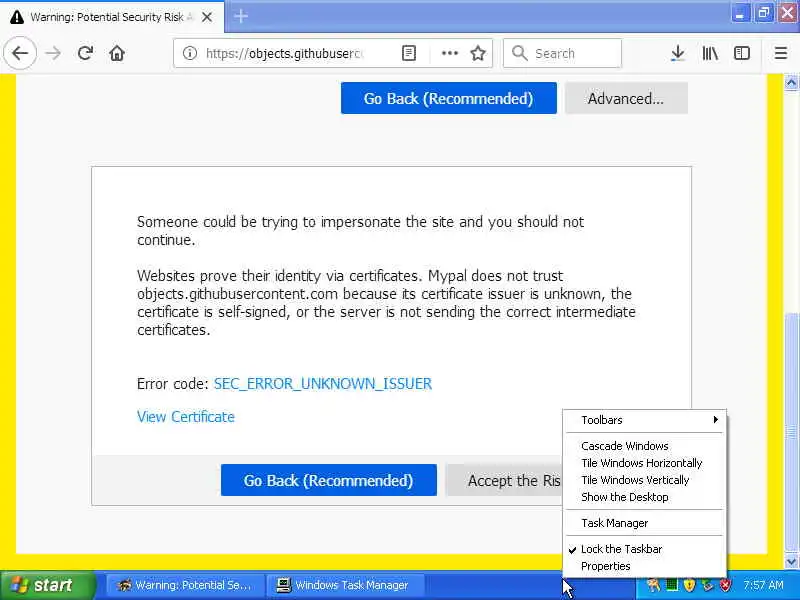800x600 pixels.
Task: Select Tile Windows Horizontally
Action: 644,463
